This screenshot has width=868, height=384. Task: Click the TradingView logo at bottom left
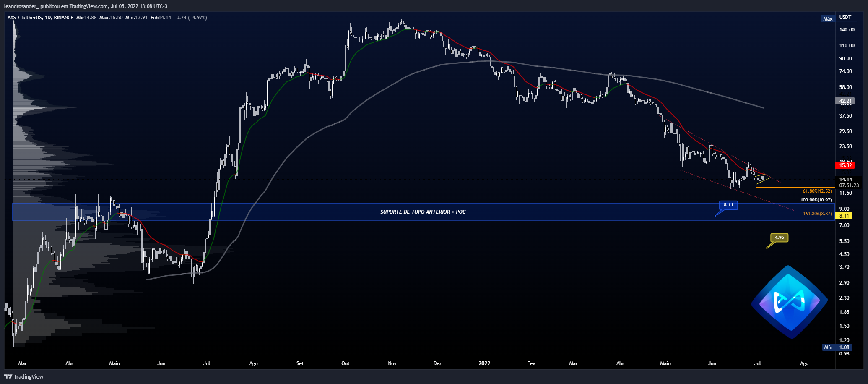pos(24,376)
